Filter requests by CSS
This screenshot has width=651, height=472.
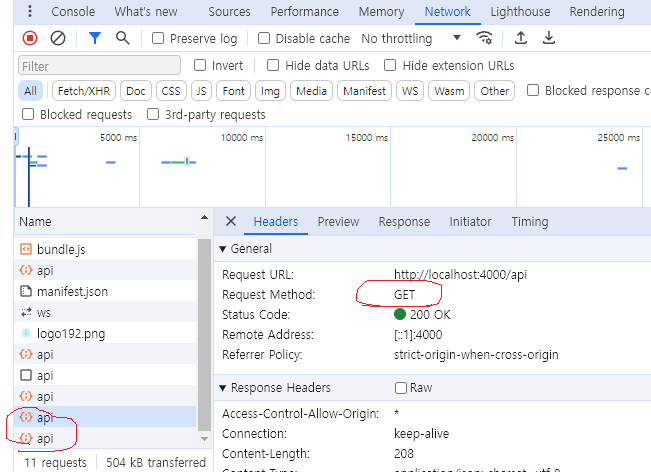tap(171, 90)
